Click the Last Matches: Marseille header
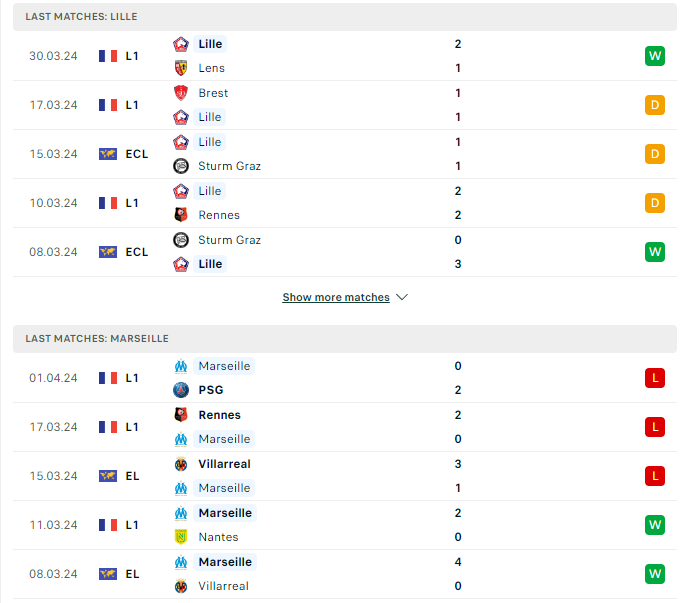Screen dimensions: 689x603 345,339
